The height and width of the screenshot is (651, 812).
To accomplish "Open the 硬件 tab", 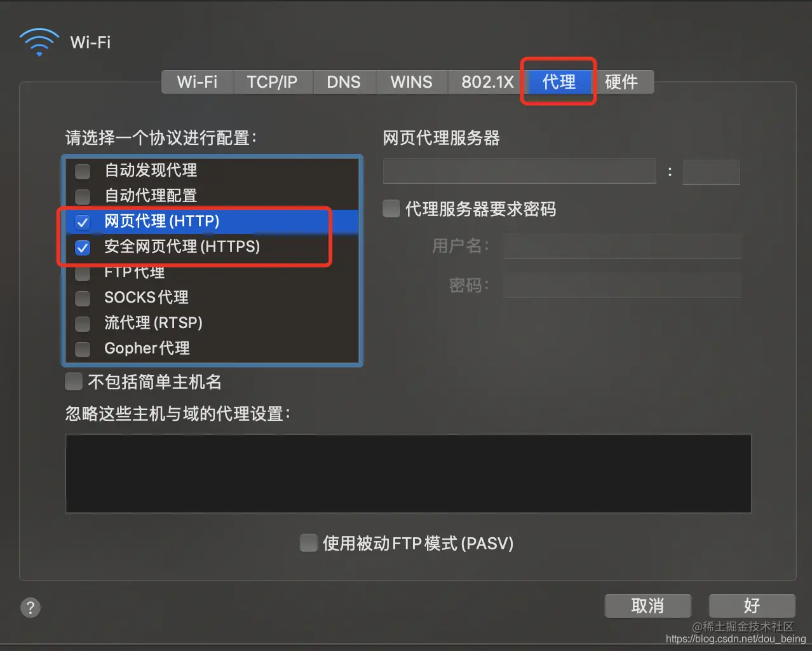I will (621, 82).
